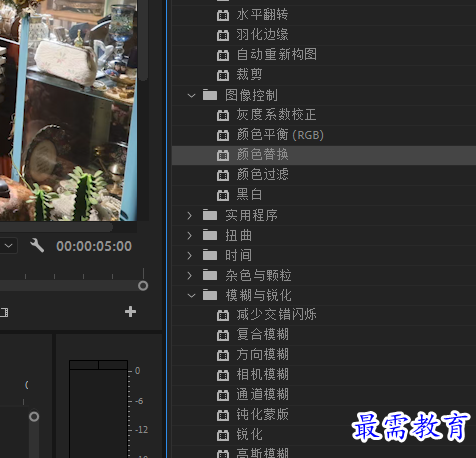Click the 颜色过滤 effect icon
Screen dimensions: 476x458
point(223,175)
